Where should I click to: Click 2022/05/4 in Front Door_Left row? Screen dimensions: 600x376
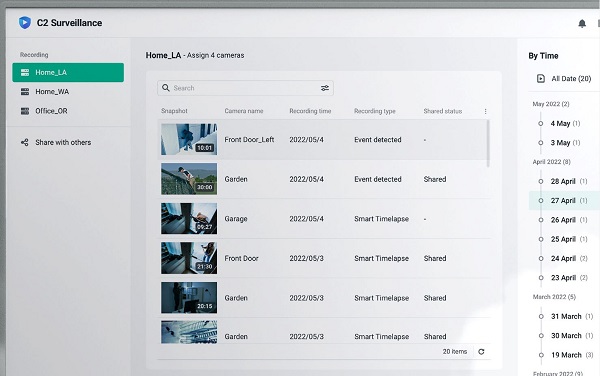pyautogui.click(x=306, y=140)
